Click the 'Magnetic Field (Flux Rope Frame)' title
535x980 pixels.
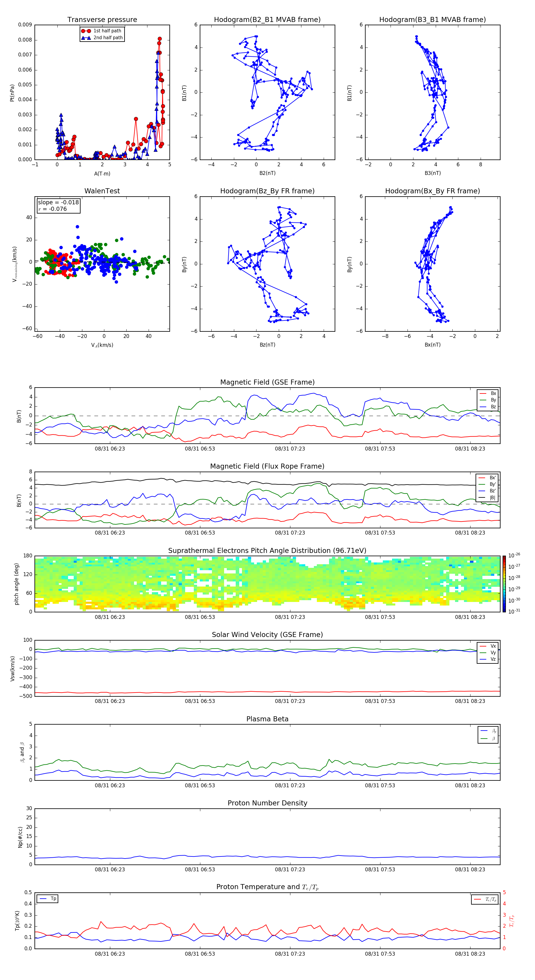[x=267, y=467]
